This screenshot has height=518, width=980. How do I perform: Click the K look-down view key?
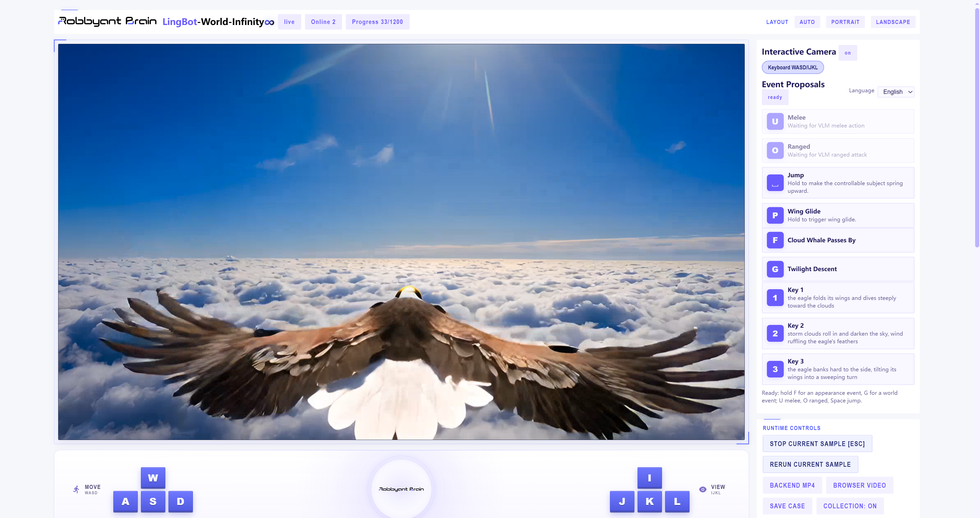tap(650, 501)
